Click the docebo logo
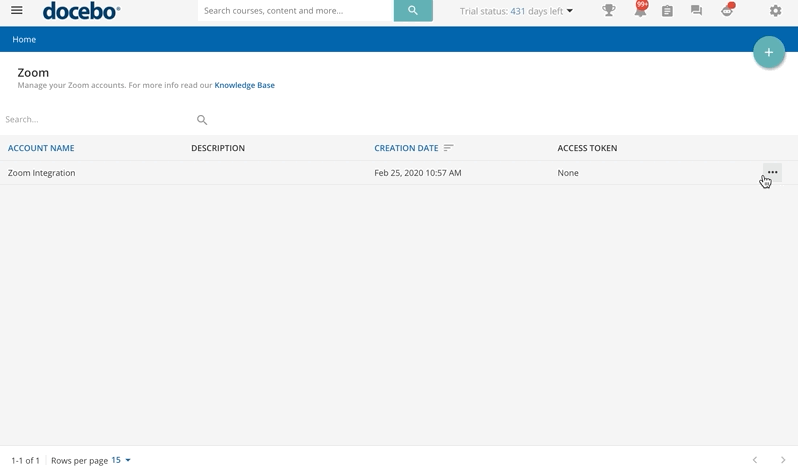Viewport: 798px width, 470px height. pos(81,11)
